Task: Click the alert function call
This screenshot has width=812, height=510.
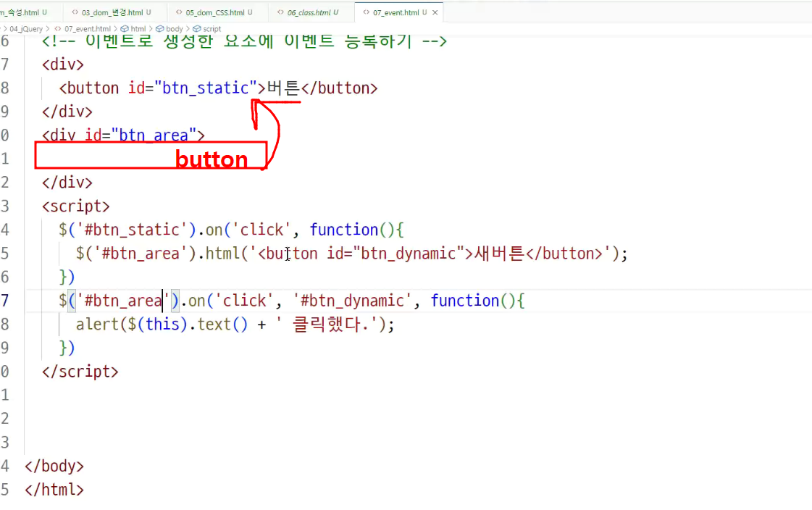Action: coord(97,325)
